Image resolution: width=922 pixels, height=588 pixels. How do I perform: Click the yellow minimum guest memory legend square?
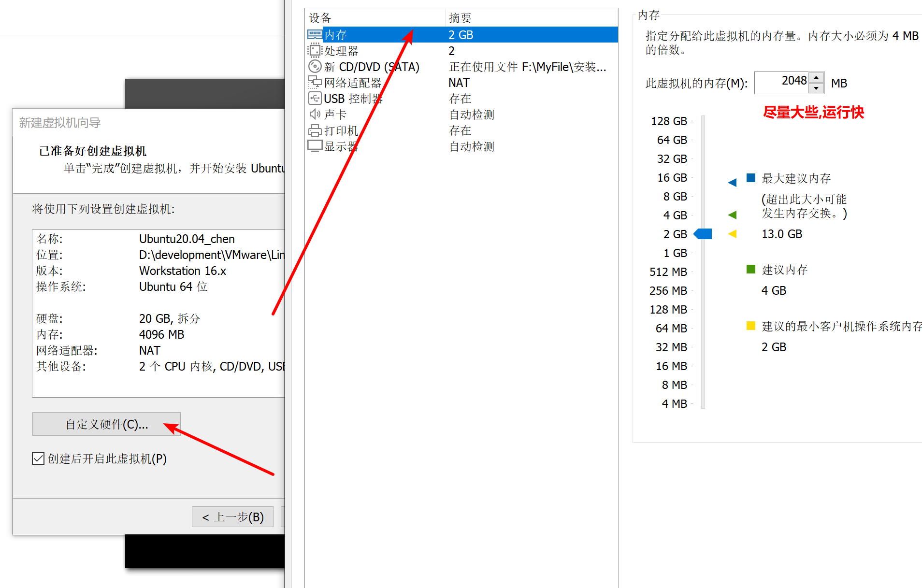751,326
